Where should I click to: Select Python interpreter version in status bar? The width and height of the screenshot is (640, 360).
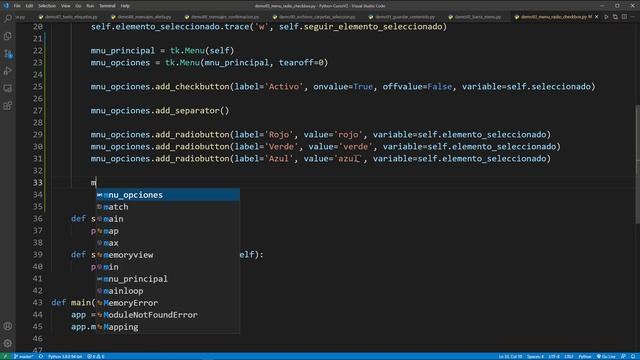(65, 356)
